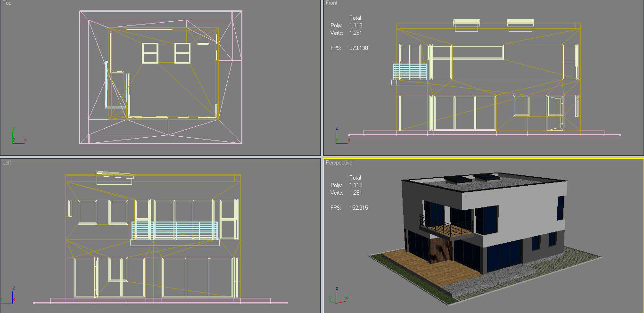This screenshot has height=313, width=644.
Task: Click the Top viewport label
Action: coord(7,3)
